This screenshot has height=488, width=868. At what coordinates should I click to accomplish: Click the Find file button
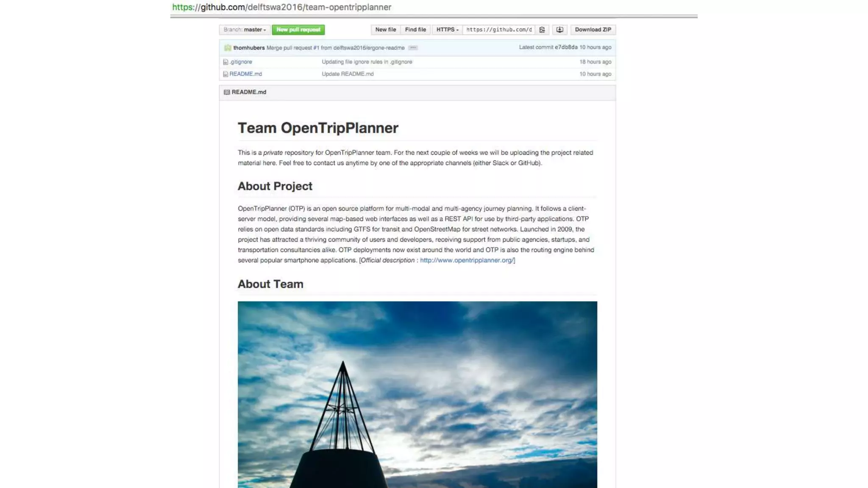pos(415,30)
